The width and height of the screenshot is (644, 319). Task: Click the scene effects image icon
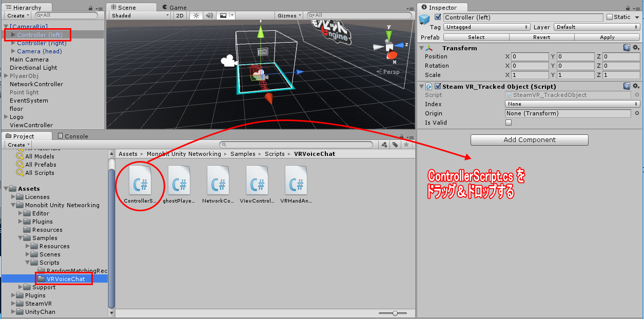[x=223, y=15]
